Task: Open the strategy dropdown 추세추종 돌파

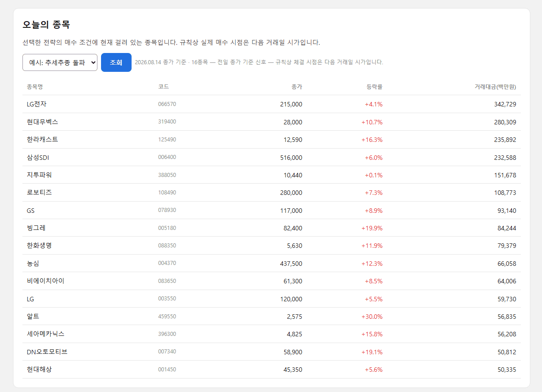Action: (x=60, y=62)
